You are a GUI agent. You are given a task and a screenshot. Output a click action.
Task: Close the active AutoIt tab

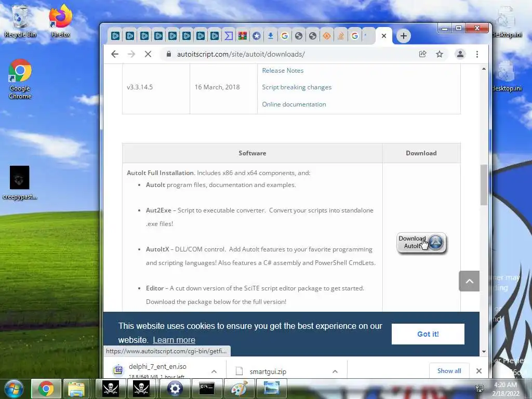point(384,36)
